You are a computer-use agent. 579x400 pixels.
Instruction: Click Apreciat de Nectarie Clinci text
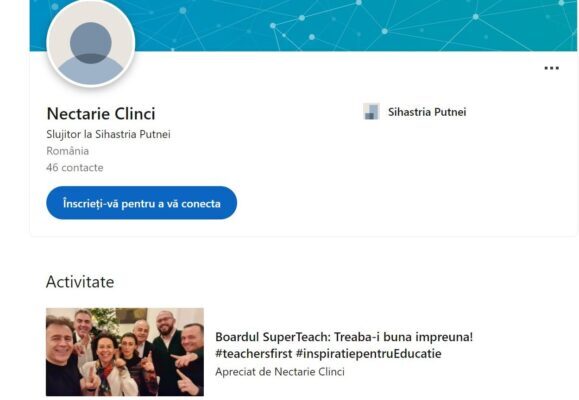tap(280, 372)
